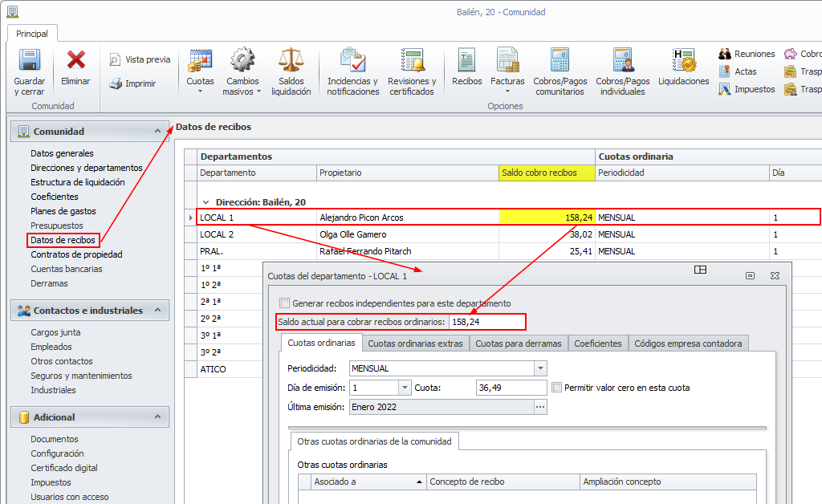Image resolution: width=822 pixels, height=504 pixels.
Task: Switch to the Coeficientes tab
Action: tap(597, 343)
